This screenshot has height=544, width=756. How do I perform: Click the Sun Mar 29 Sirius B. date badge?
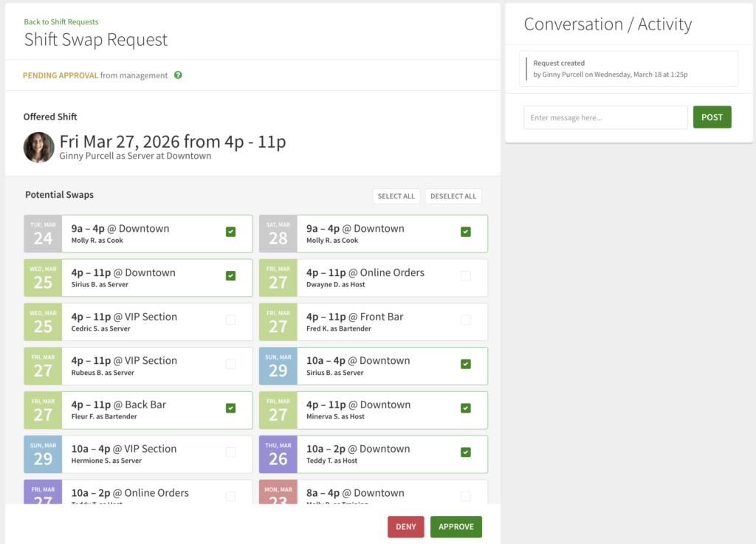pyautogui.click(x=278, y=366)
